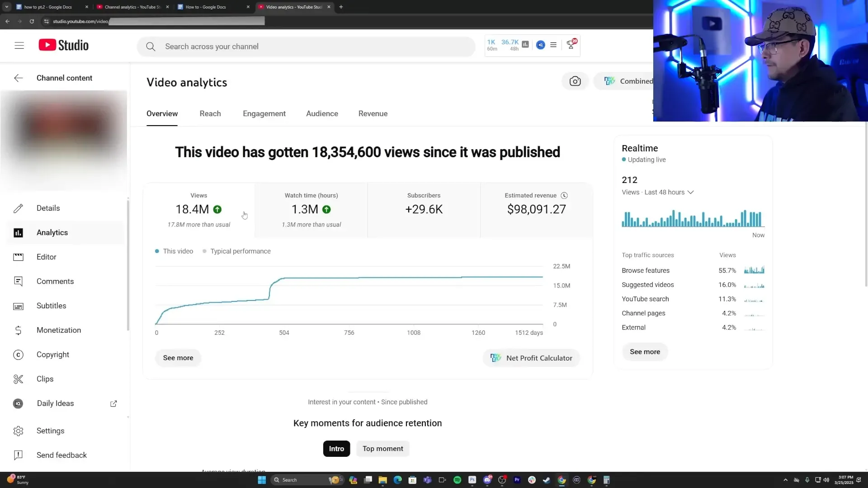868x488 pixels.
Task: Open Monetization in sidebar
Action: pyautogui.click(x=65, y=330)
